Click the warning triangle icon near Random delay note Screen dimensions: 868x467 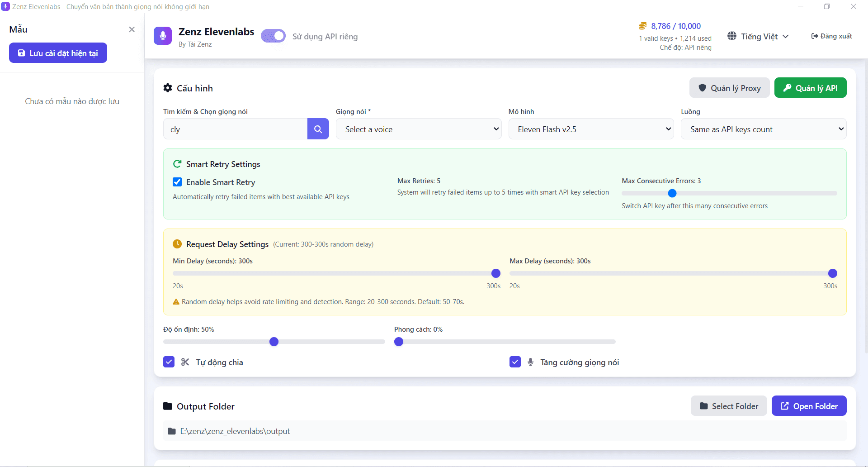(176, 302)
